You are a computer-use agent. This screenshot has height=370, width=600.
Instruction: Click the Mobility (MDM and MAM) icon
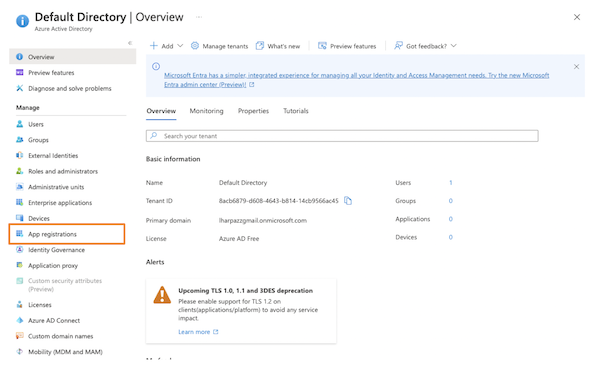click(x=20, y=352)
